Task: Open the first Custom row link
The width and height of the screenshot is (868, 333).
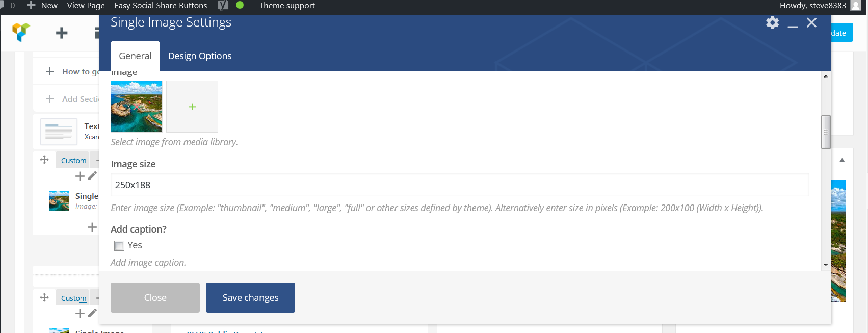Action: click(x=74, y=161)
